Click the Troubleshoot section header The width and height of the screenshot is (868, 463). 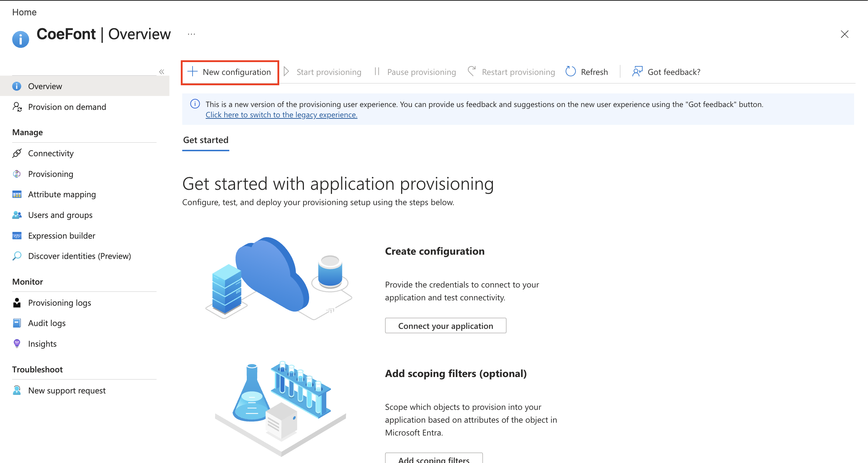[37, 370]
